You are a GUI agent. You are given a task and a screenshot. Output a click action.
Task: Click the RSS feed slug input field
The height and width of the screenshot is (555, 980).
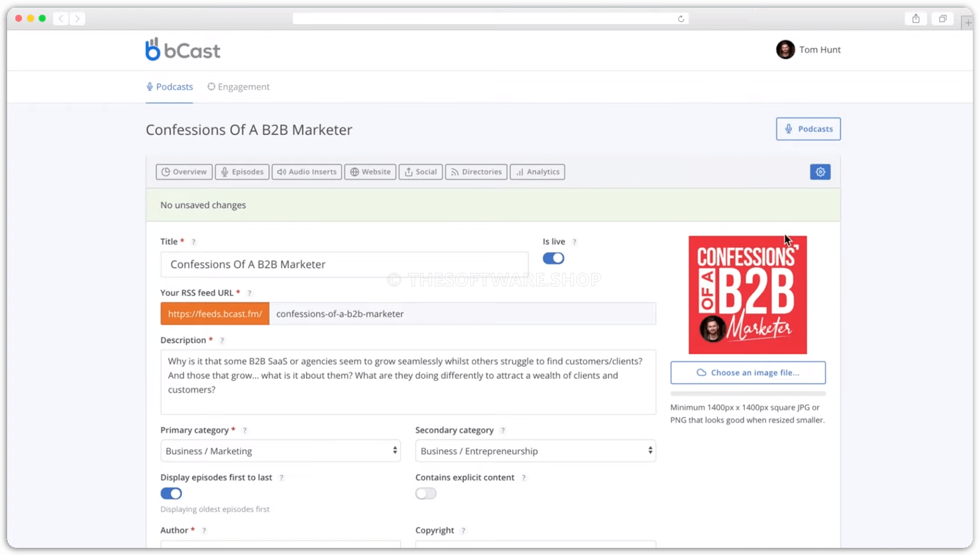pyautogui.click(x=463, y=314)
